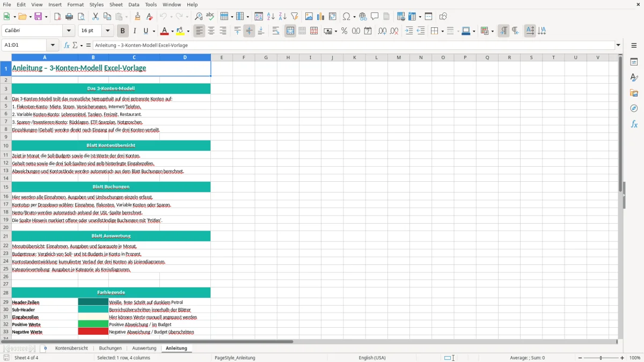Screen dimensions: 644x362
Task: Click the Save document icon
Action: click(x=38, y=17)
